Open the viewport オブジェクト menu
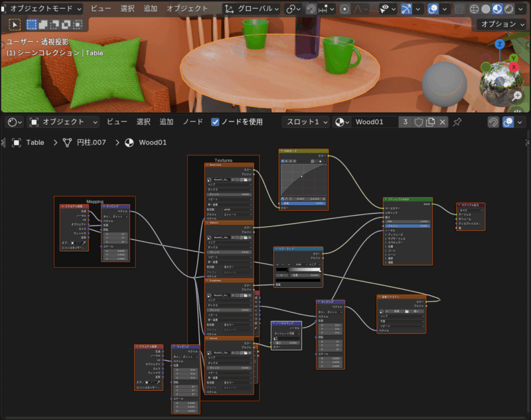The width and height of the screenshot is (531, 420). pos(187,9)
